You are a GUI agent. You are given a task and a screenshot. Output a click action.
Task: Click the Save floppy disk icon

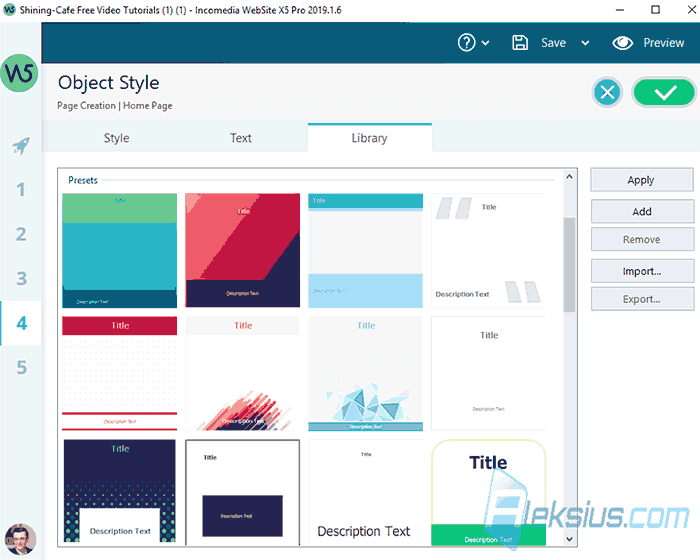click(x=520, y=43)
